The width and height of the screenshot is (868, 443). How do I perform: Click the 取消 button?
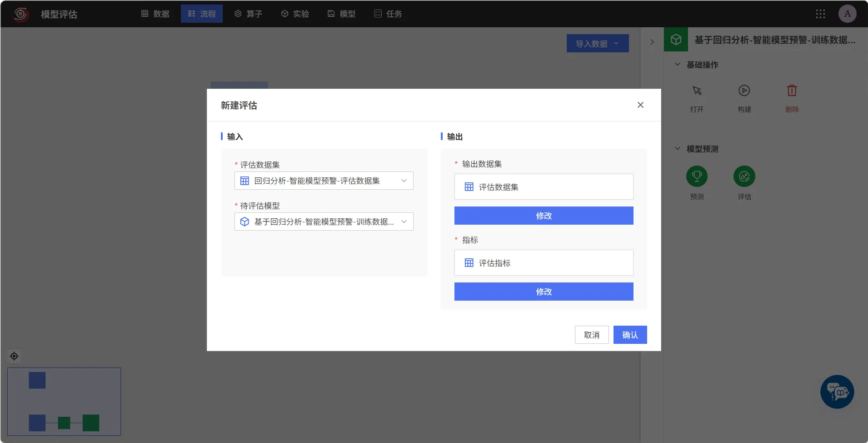tap(592, 335)
